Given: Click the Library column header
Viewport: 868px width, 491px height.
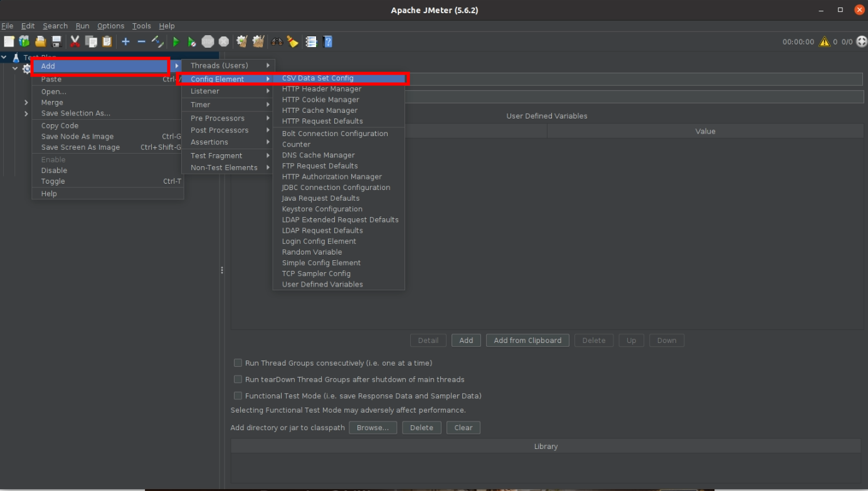Looking at the screenshot, I should pos(546,446).
